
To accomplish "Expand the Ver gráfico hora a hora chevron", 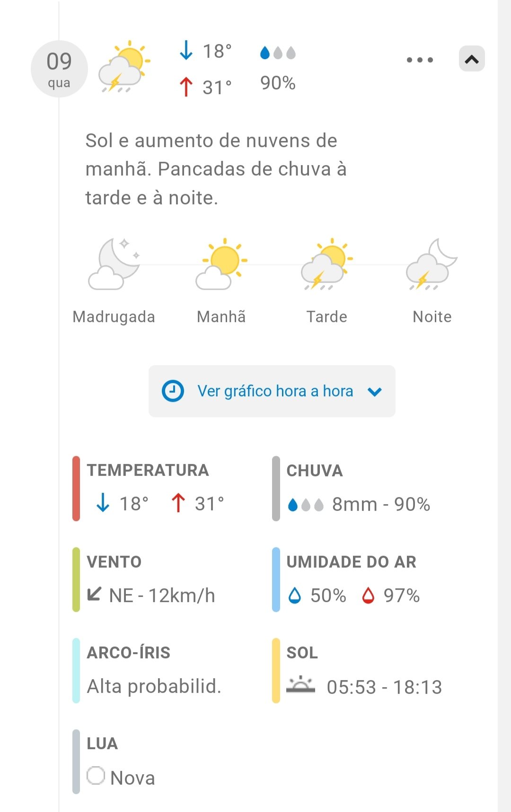I will click(x=375, y=392).
